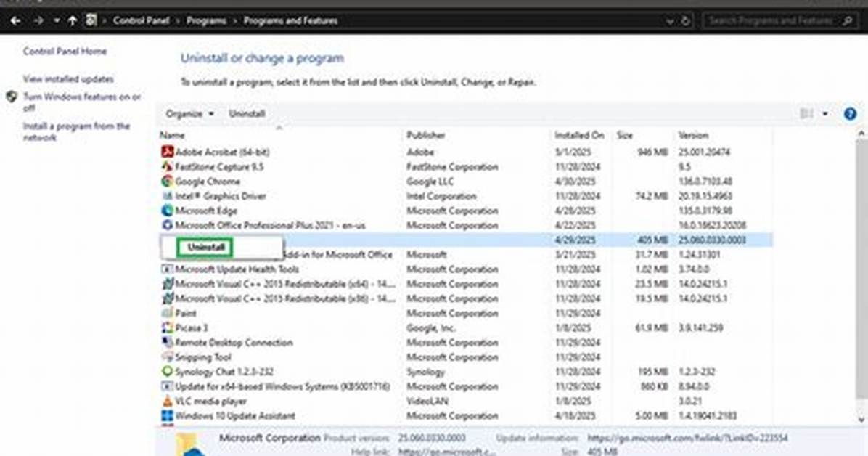Click the Search Programs and Features box
Screen dimensions: 868x456
coord(779,21)
